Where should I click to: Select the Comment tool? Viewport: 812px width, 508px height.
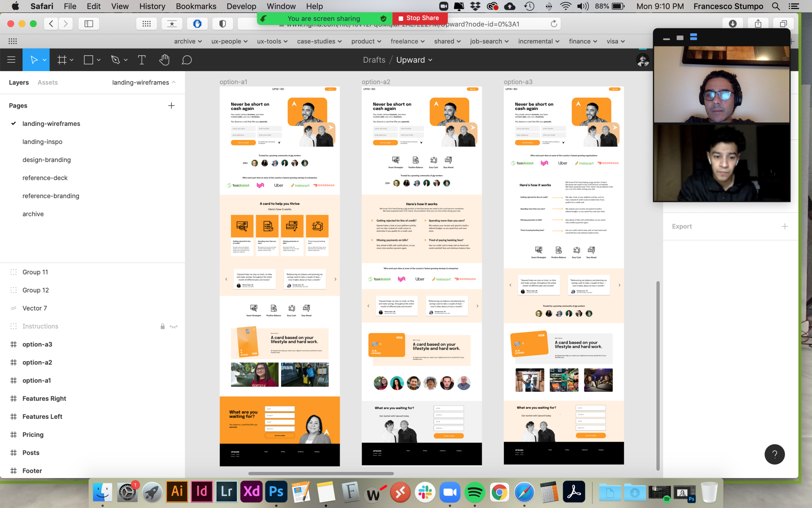[x=187, y=60]
